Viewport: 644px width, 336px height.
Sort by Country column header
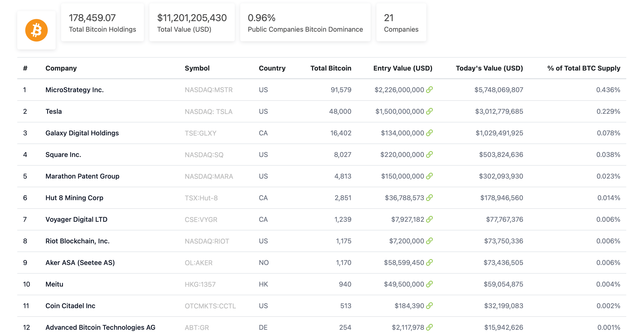click(272, 68)
